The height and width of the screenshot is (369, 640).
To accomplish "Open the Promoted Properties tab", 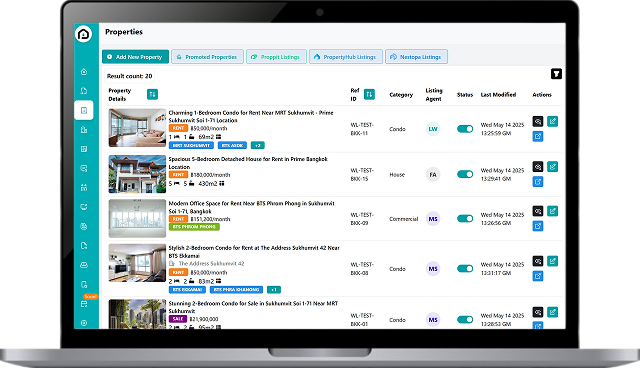I will click(x=207, y=57).
